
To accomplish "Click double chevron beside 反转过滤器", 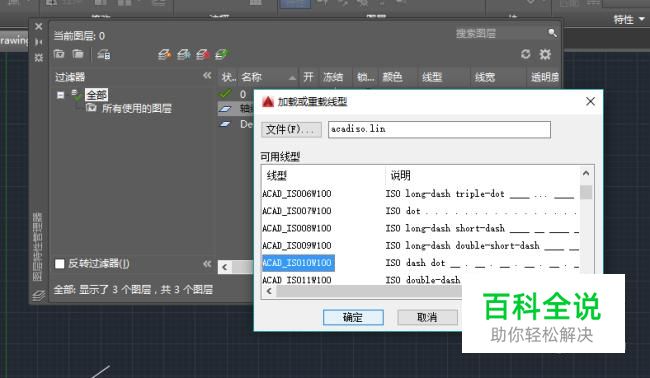I will (207, 264).
